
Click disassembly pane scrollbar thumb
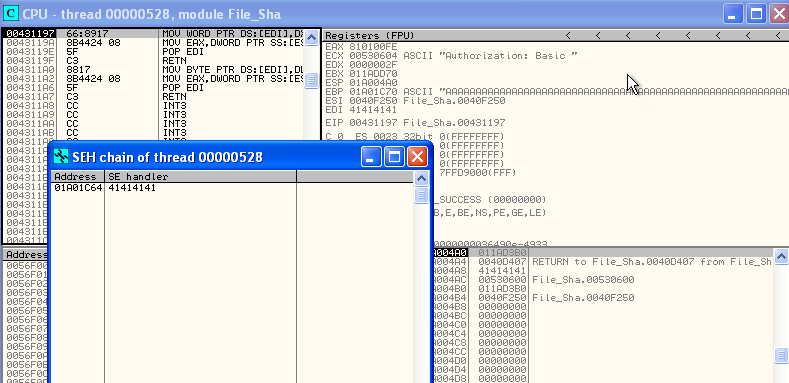coord(311,81)
